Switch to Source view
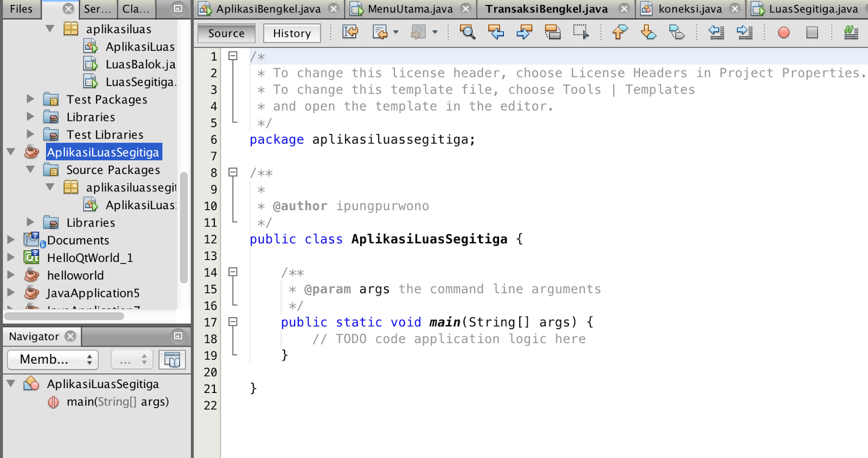 (x=226, y=33)
